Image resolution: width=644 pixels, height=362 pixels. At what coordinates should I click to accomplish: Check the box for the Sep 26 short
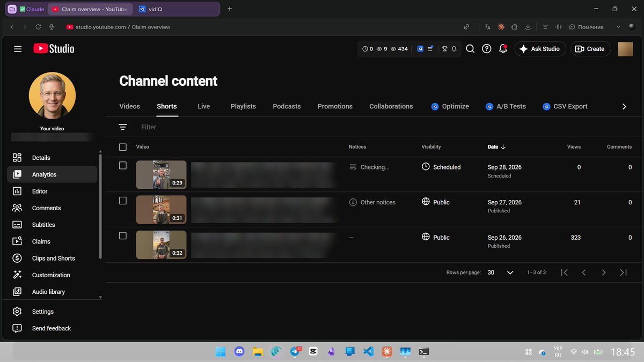[x=123, y=236]
